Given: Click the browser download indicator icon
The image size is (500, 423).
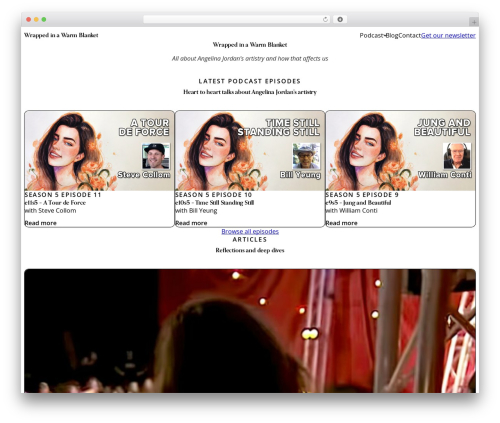Looking at the screenshot, I should (340, 20).
